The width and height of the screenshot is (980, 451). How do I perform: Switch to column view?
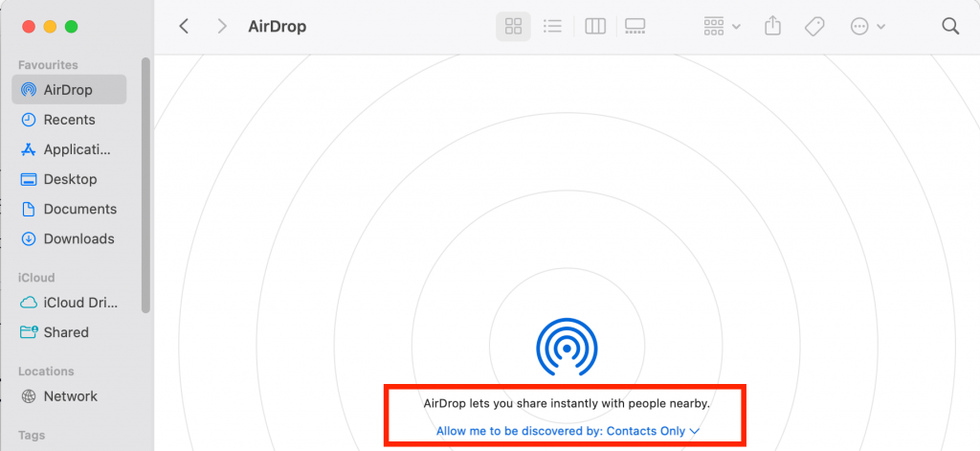(595, 26)
